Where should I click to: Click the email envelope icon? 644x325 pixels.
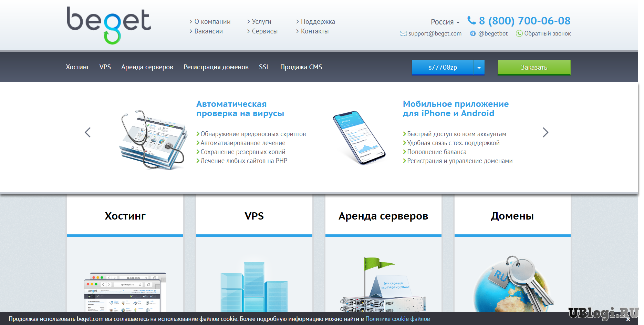point(403,33)
